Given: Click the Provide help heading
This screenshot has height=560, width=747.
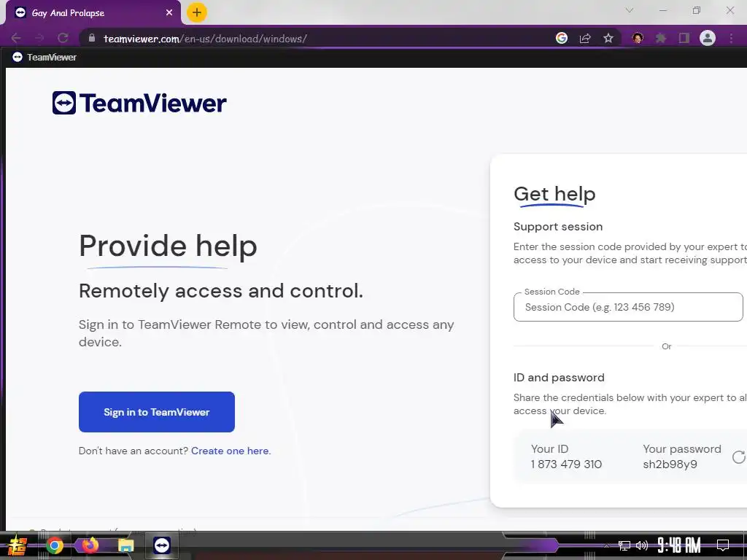Looking at the screenshot, I should [169, 246].
